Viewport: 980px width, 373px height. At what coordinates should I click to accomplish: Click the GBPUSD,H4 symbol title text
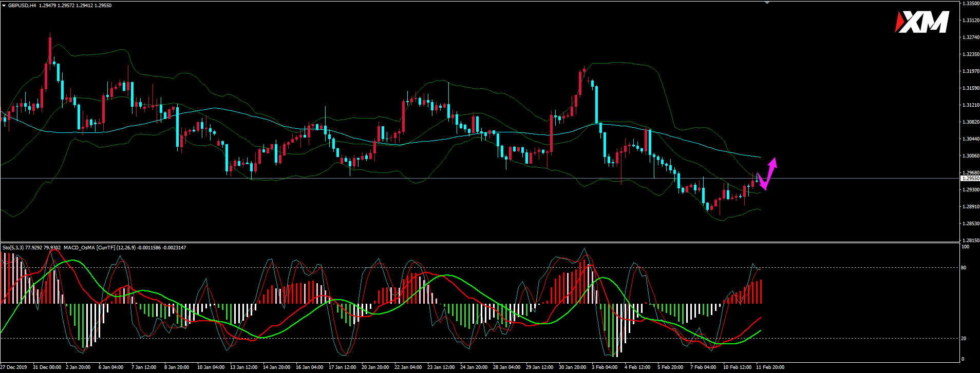22,6
